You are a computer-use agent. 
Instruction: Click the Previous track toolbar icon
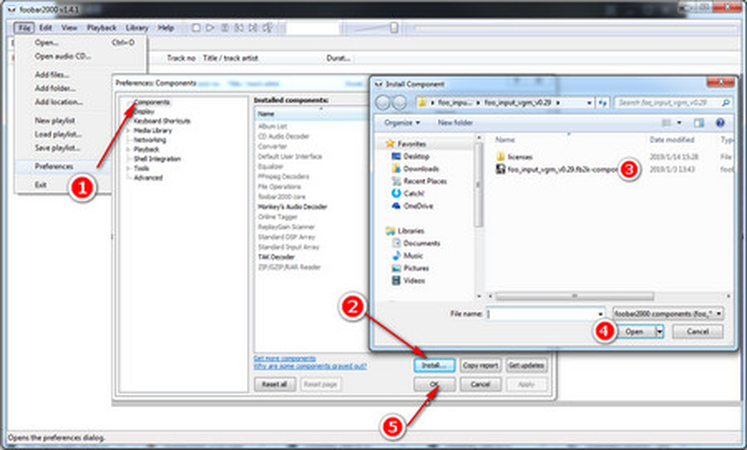(x=239, y=28)
